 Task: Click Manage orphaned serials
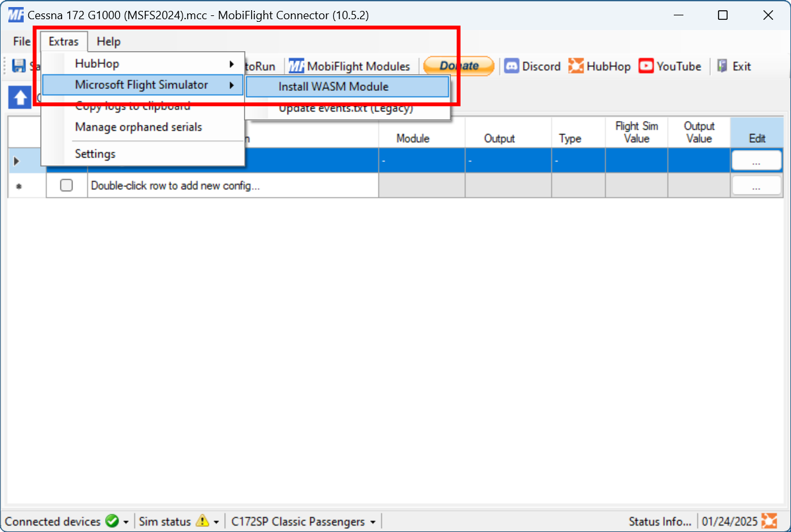point(138,127)
